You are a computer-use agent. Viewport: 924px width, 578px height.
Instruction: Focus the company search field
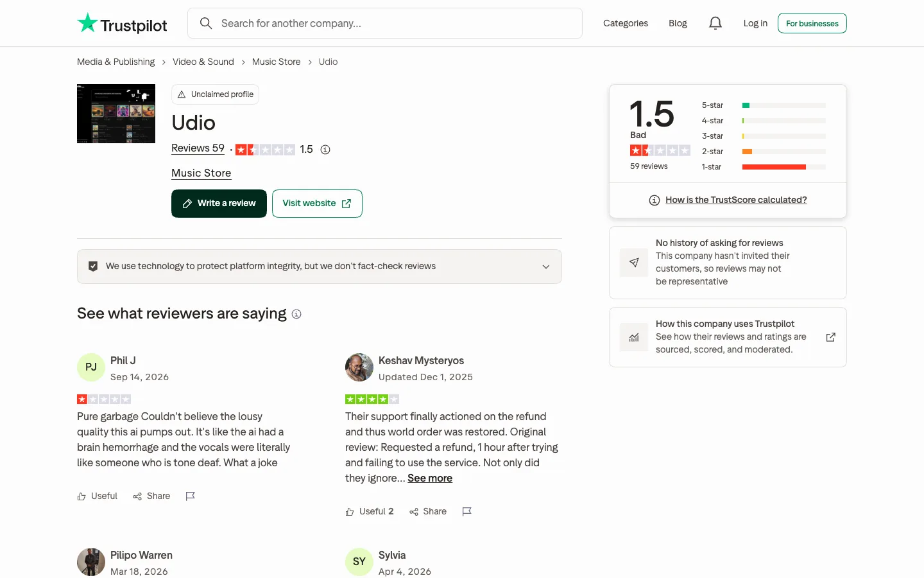tap(385, 23)
